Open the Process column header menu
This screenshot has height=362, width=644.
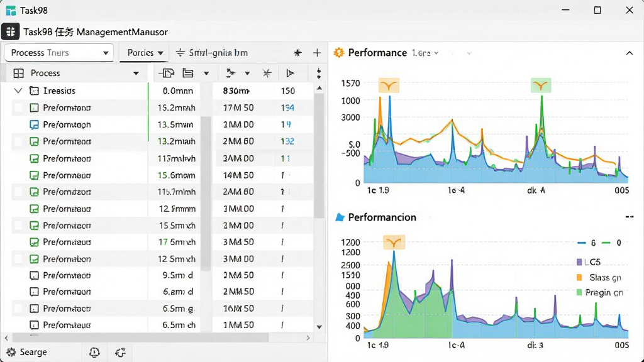(136, 74)
